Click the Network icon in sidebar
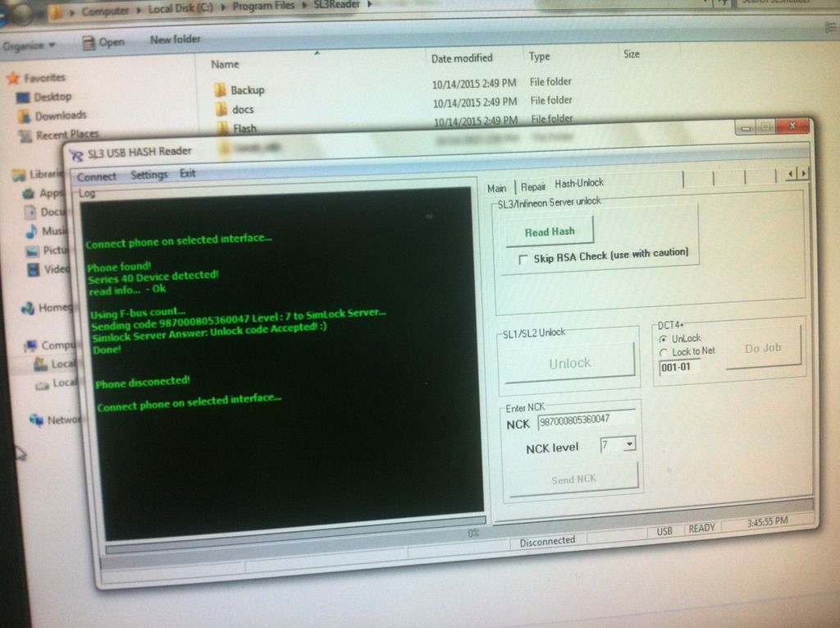 point(36,419)
